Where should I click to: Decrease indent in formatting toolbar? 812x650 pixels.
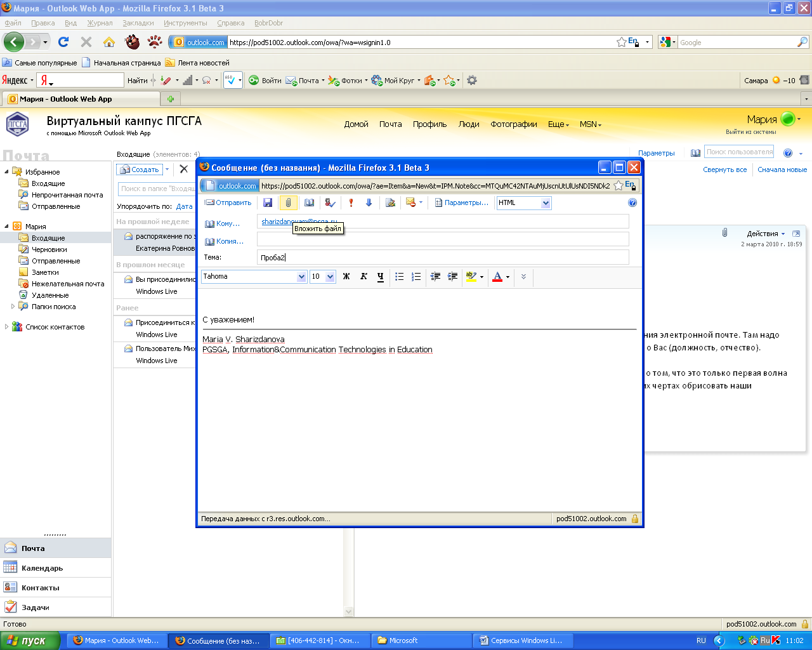coord(435,276)
